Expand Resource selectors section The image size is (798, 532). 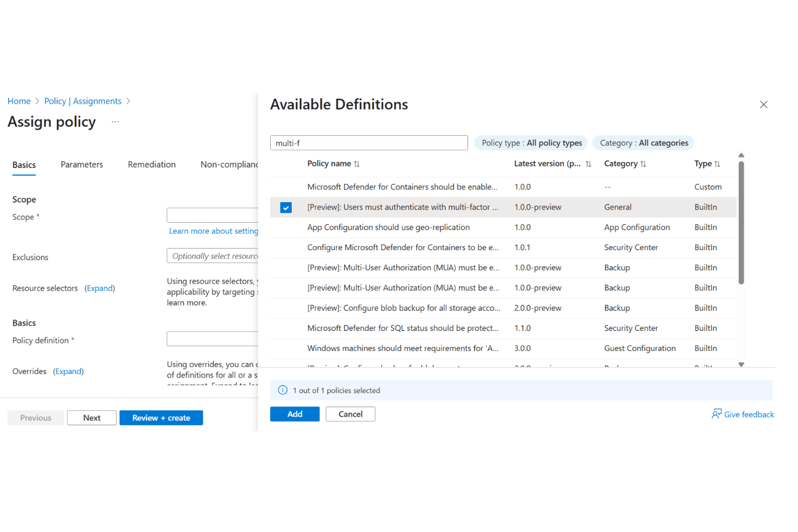(x=100, y=288)
